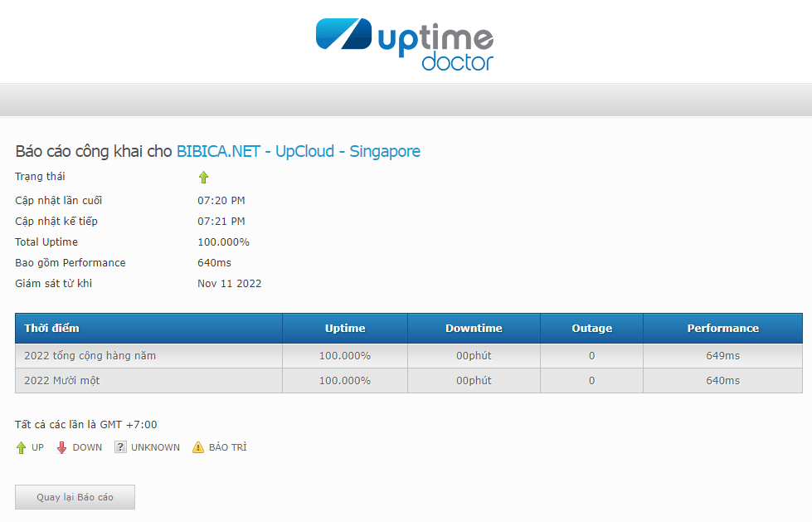This screenshot has height=522, width=812.
Task: Click the yellow BẢO TRÌ warning icon
Action: (x=198, y=446)
